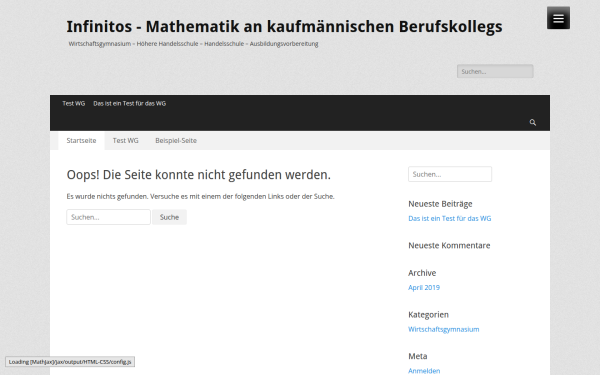Image resolution: width=600 pixels, height=375 pixels.
Task: Click the Meta heading
Action: pyautogui.click(x=417, y=356)
